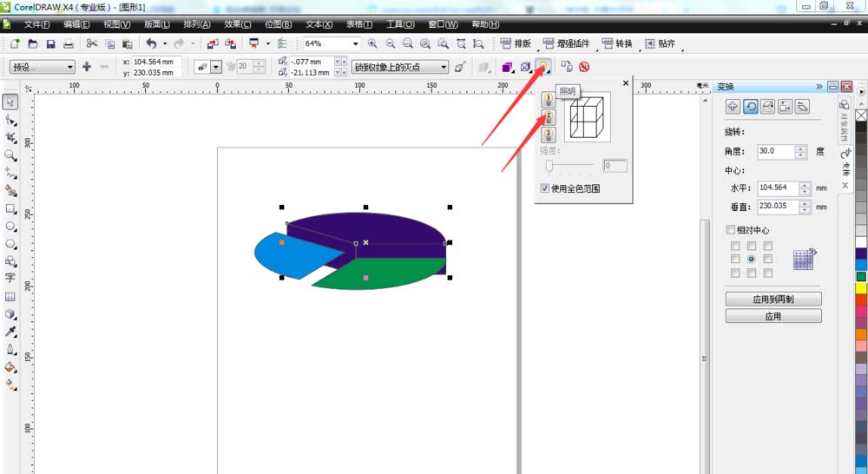Click the 应用到再制 button
Screen dimensions: 868x474
tap(773, 299)
